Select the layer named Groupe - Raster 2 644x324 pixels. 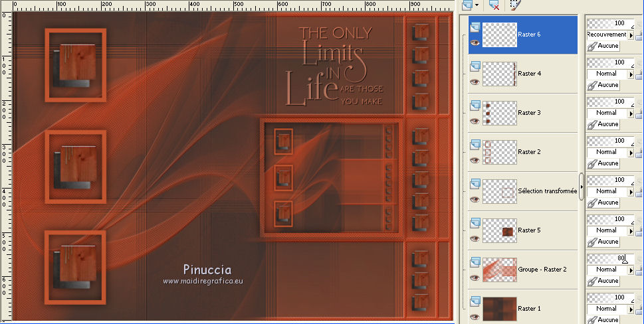click(x=542, y=270)
